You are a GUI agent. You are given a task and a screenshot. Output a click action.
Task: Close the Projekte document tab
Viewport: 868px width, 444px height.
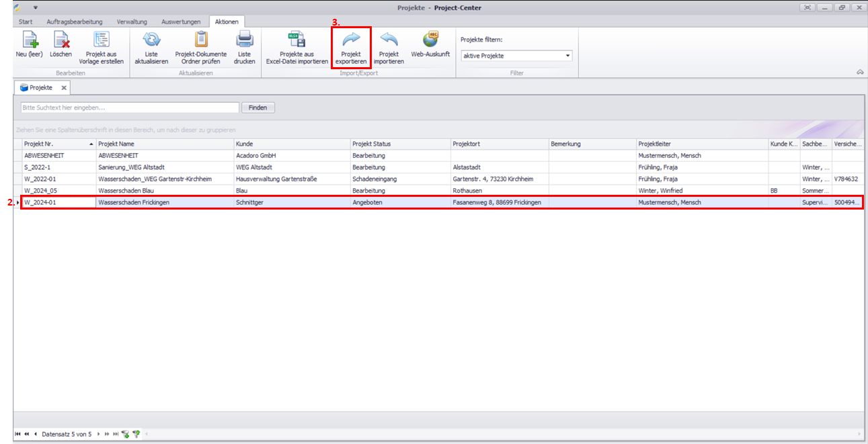point(64,88)
